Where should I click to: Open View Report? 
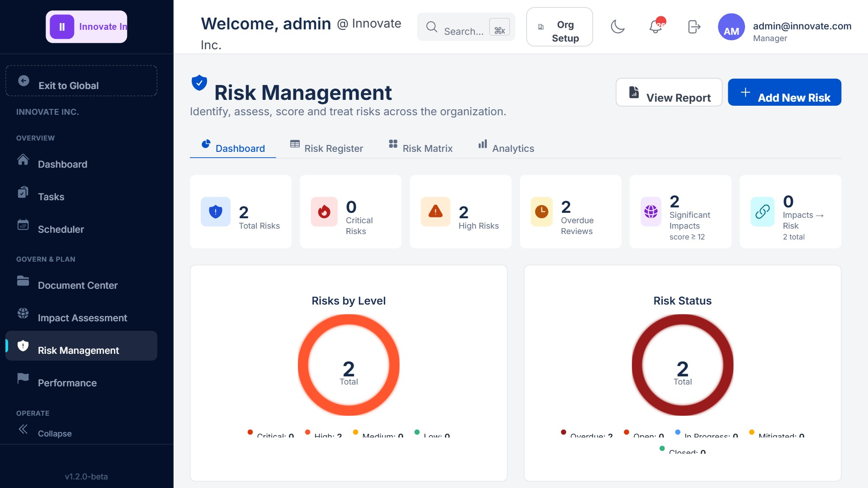pyautogui.click(x=669, y=92)
